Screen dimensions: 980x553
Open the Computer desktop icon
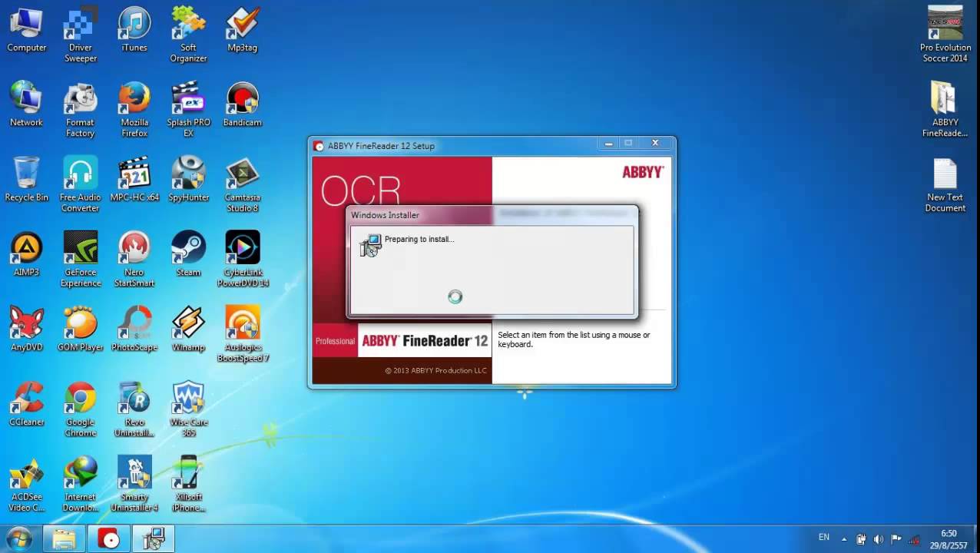(x=26, y=31)
